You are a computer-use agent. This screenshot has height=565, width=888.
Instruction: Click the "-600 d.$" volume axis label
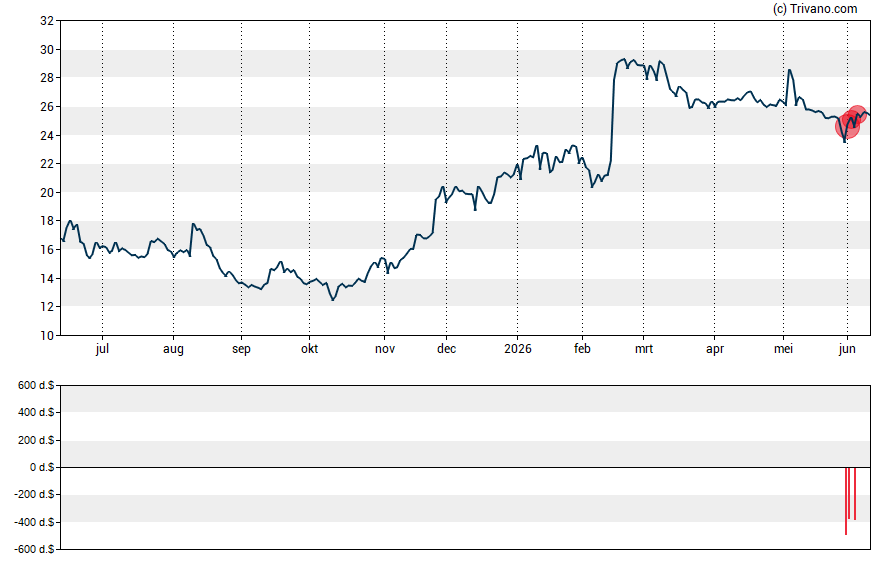coord(34,550)
